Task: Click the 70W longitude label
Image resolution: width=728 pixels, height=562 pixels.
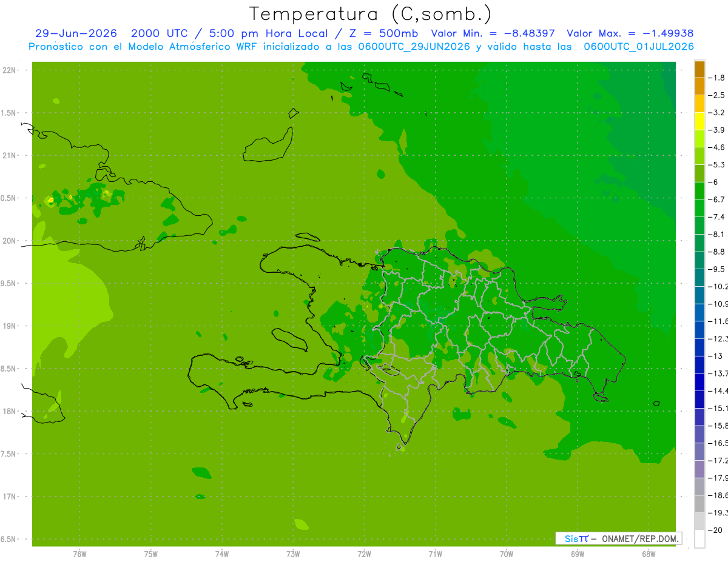Action: [x=507, y=554]
